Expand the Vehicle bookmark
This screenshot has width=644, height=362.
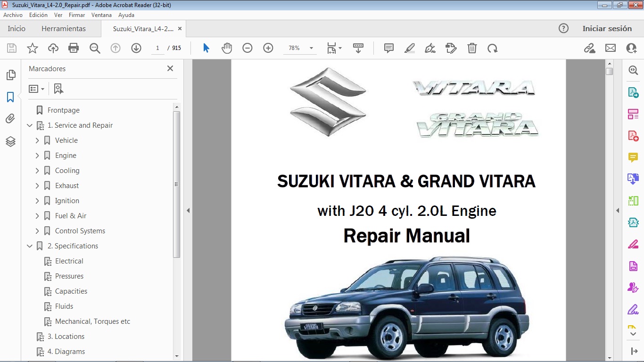tap(37, 140)
